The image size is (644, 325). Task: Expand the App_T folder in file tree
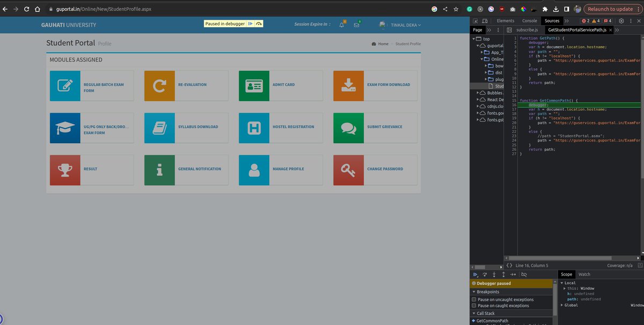click(482, 53)
